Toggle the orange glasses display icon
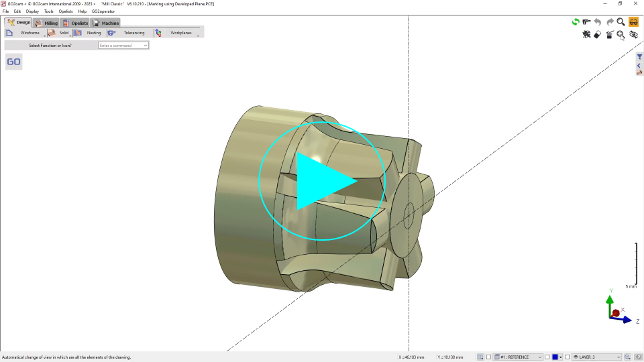644x362 pixels. (x=633, y=22)
